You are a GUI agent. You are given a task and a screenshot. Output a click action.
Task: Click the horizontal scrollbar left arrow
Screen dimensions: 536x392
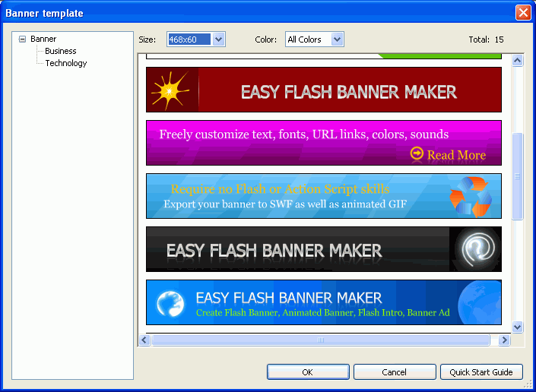click(x=144, y=340)
